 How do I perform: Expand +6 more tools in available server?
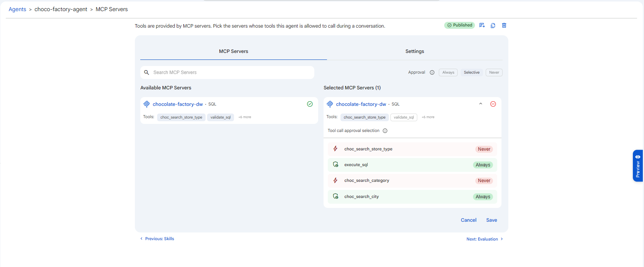(245, 117)
